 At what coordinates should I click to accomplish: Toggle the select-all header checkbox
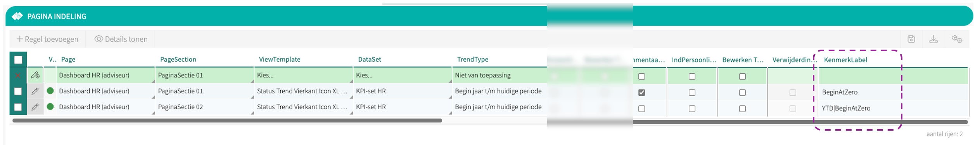click(18, 60)
